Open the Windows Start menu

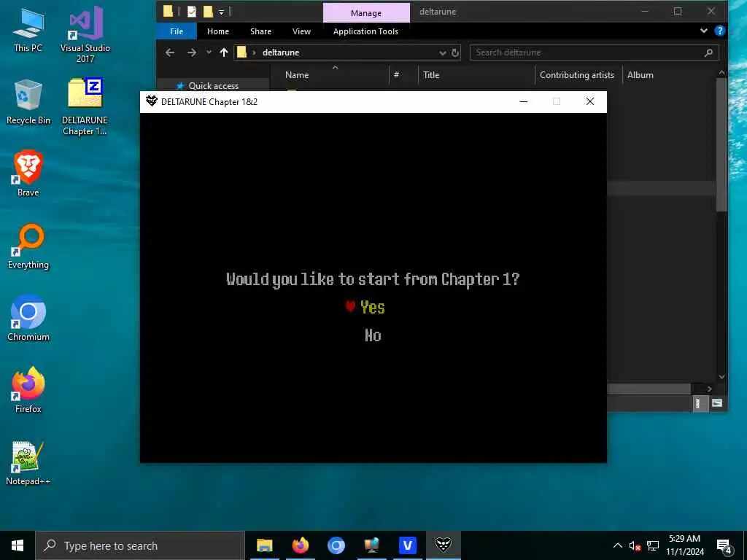pyautogui.click(x=18, y=545)
